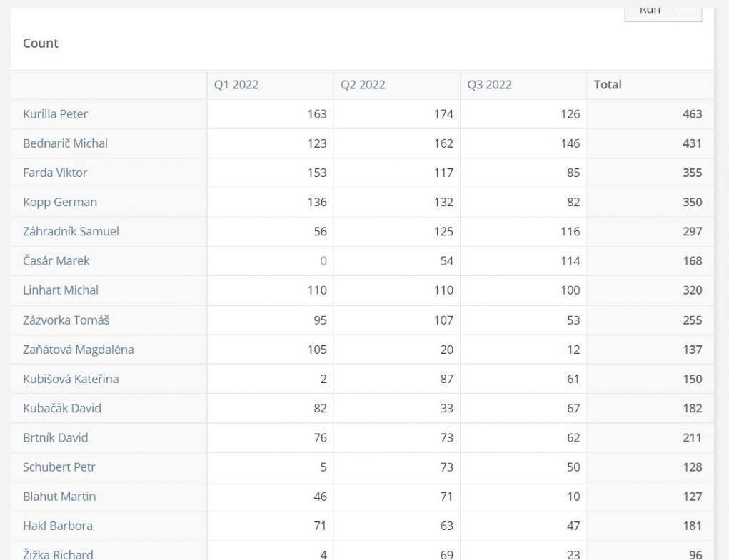Select Kurilla Peter total 463
Image resolution: width=729 pixels, height=560 pixels.
(x=693, y=114)
